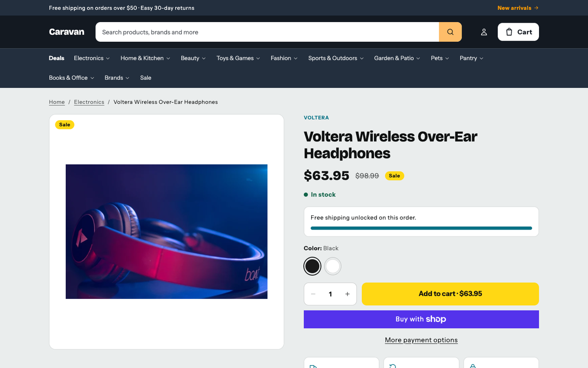The width and height of the screenshot is (588, 368).
Task: Go to the Sale menu item
Action: click(146, 78)
